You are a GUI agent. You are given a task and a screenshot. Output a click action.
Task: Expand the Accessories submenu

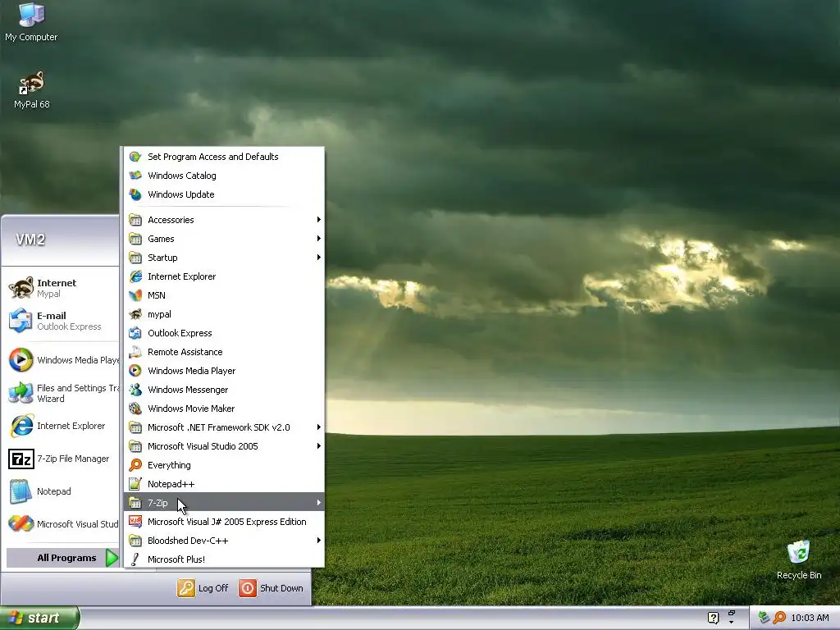coord(225,220)
